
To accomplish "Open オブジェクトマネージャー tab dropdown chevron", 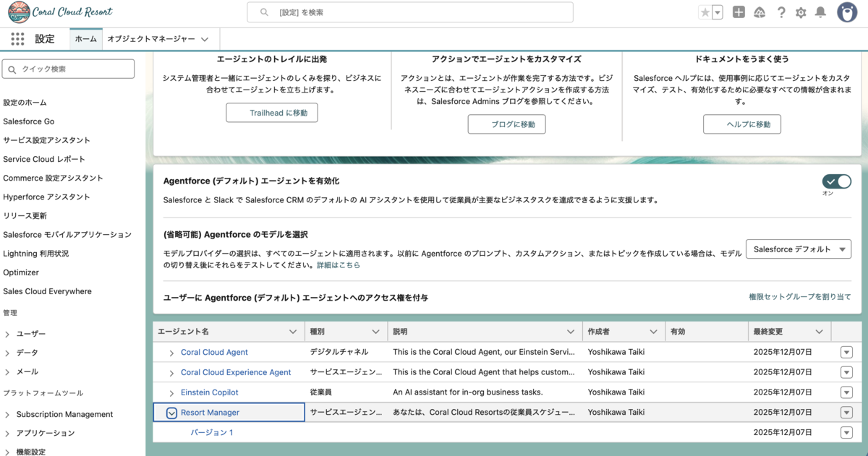I will (205, 39).
